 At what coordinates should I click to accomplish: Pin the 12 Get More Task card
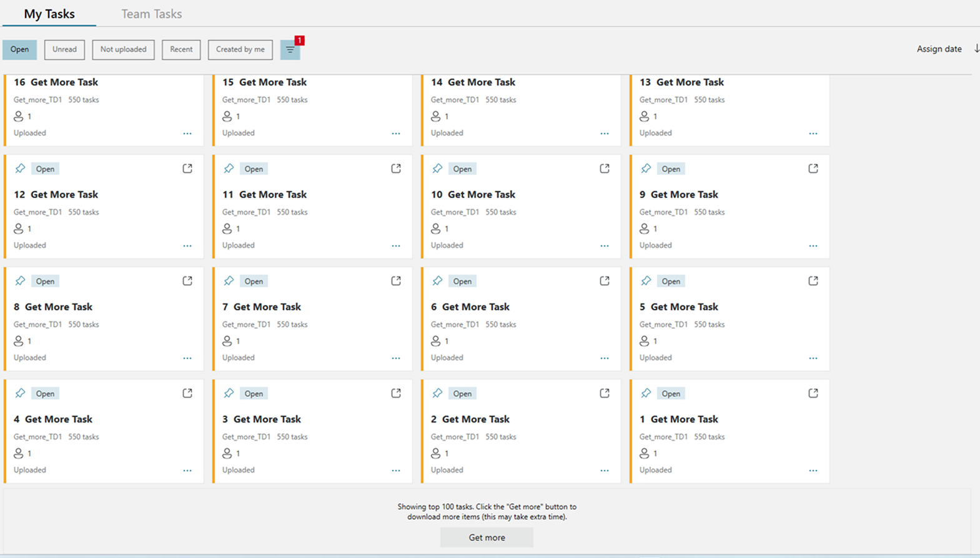(20, 169)
